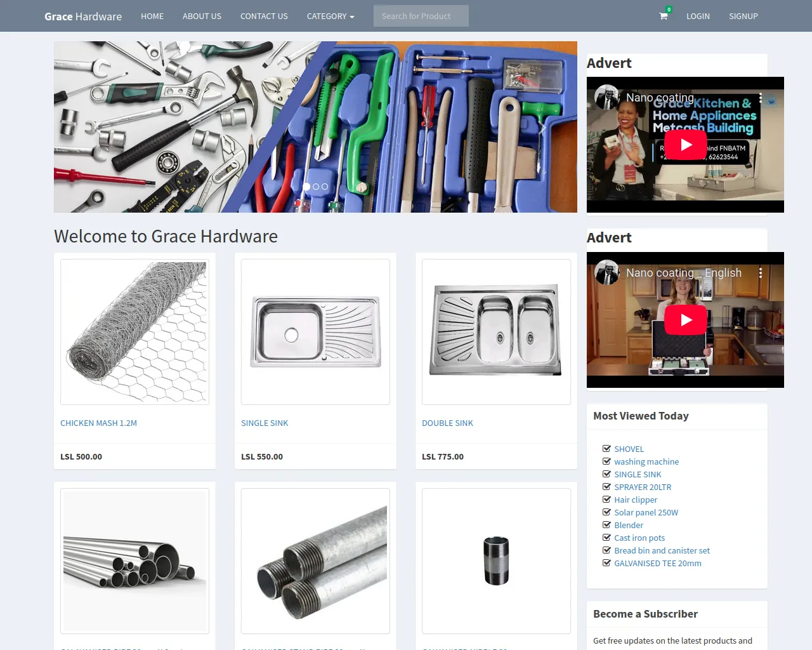Image resolution: width=812 pixels, height=650 pixels.
Task: Open the CHICKEN MASH 1.2M product link
Action: click(98, 423)
